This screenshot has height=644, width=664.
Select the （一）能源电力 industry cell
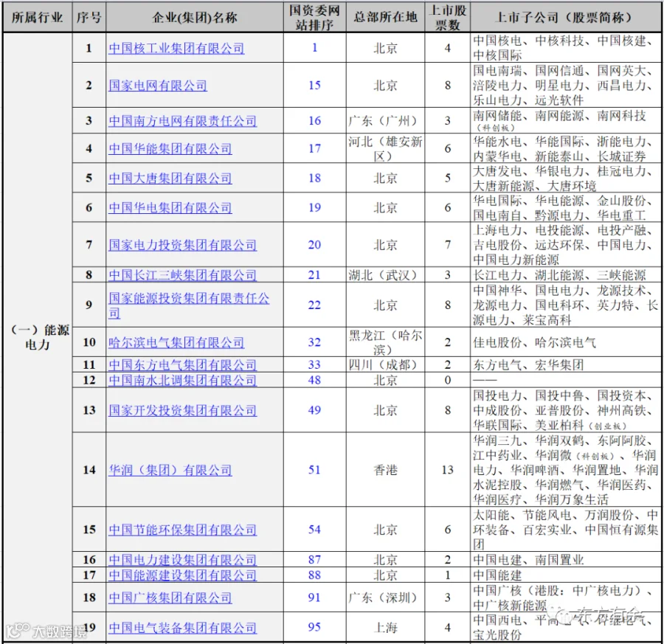pyautogui.click(x=38, y=337)
